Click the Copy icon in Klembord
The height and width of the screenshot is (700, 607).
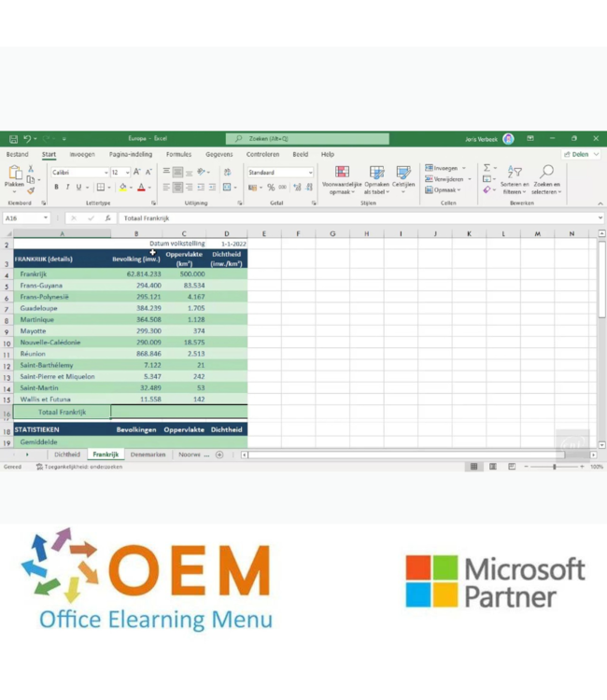point(31,179)
